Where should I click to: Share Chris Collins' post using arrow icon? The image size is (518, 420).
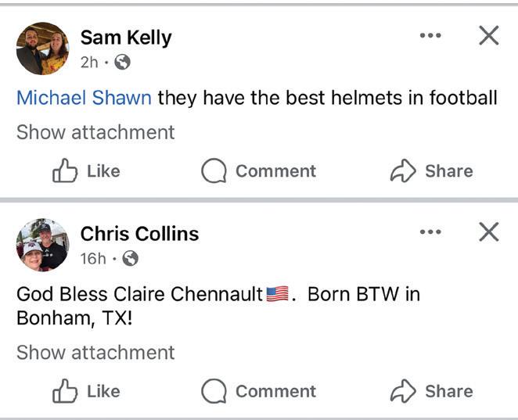402,391
